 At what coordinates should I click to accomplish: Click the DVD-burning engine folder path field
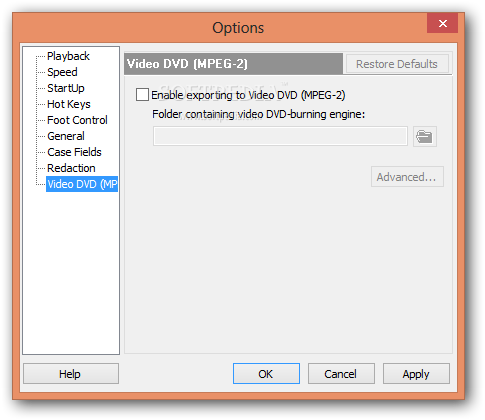coord(280,136)
